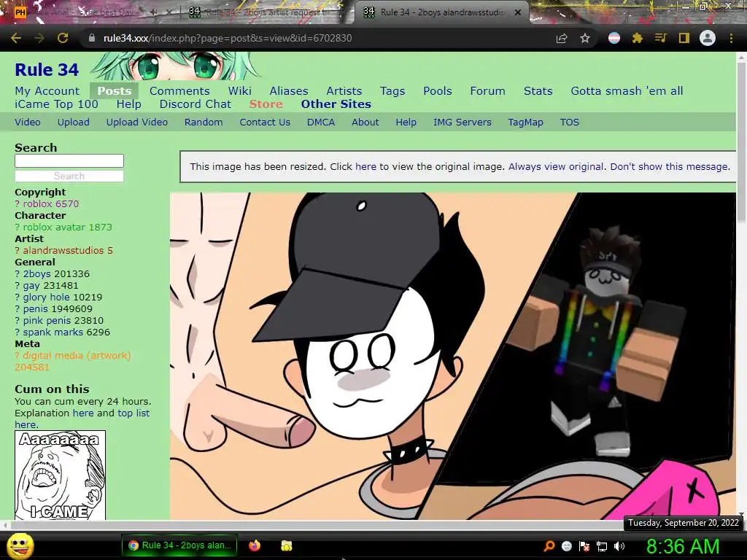Click the sidebar Search text field

point(69,161)
